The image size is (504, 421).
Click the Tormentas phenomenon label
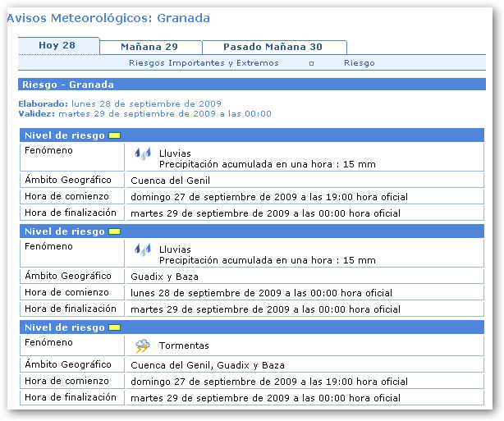point(184,345)
